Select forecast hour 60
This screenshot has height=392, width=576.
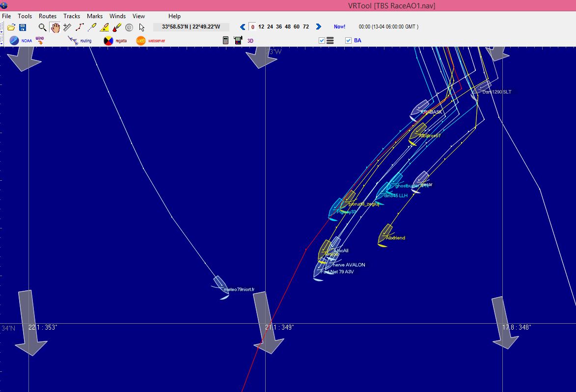pos(297,27)
